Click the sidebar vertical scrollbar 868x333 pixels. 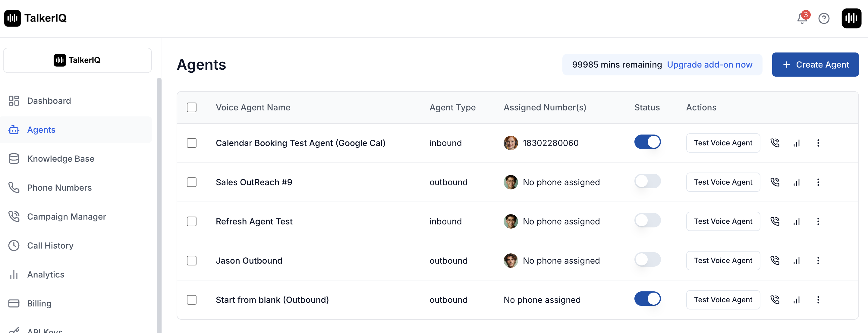(x=159, y=205)
